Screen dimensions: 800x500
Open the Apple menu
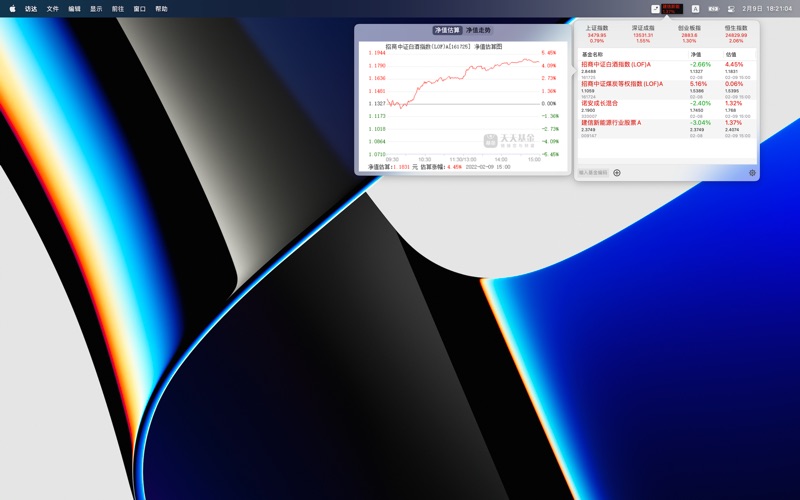pos(12,9)
